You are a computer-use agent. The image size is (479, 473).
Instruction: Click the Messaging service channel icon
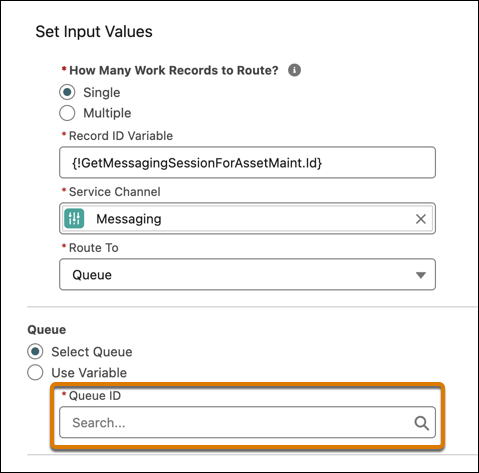74,219
